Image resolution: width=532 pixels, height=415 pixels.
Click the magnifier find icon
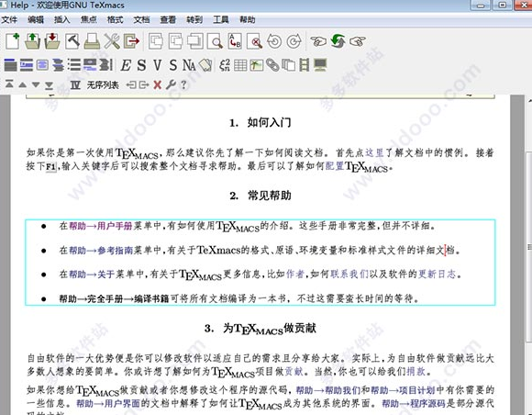(216, 41)
